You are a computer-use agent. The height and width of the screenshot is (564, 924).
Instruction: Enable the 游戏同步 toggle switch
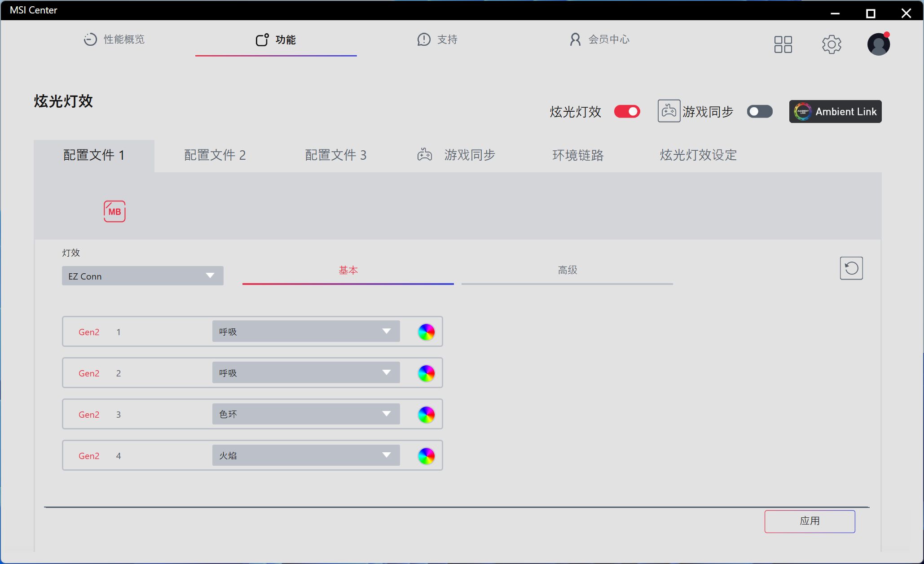click(x=759, y=112)
